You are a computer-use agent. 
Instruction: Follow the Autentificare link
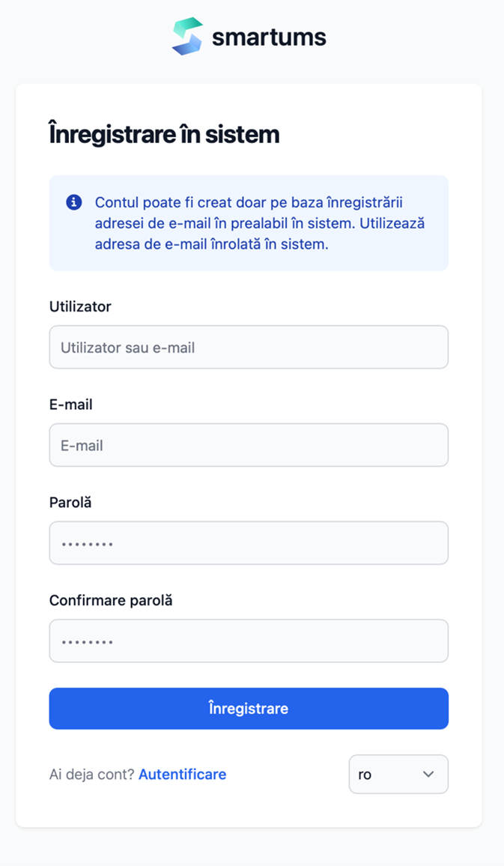tap(183, 775)
